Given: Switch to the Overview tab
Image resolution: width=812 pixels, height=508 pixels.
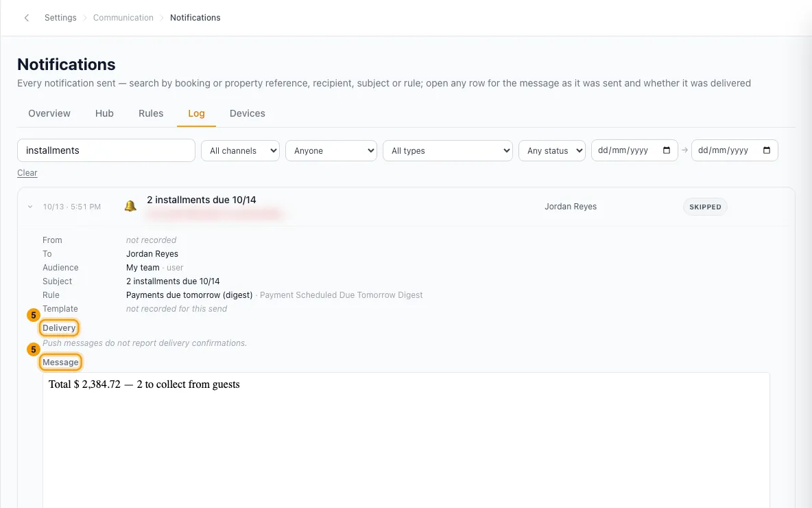Looking at the screenshot, I should tap(49, 113).
